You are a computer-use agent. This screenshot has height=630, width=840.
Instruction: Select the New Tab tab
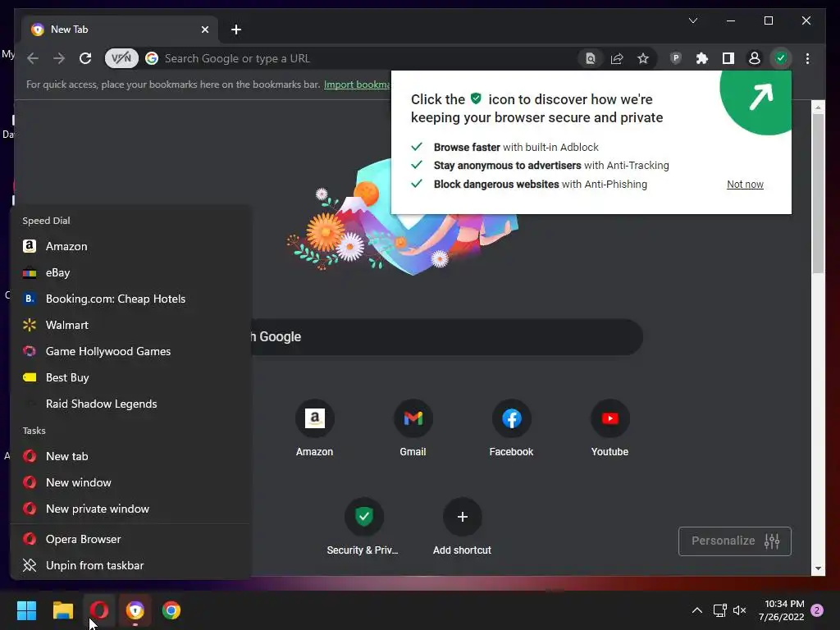120,30
